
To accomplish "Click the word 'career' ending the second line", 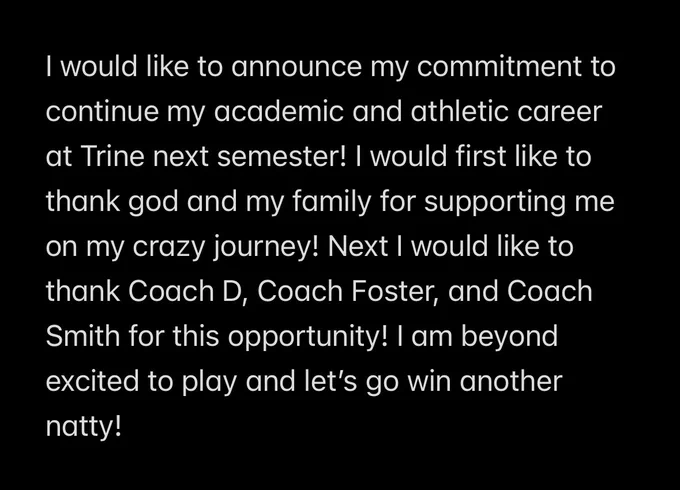I will click(x=559, y=112).
